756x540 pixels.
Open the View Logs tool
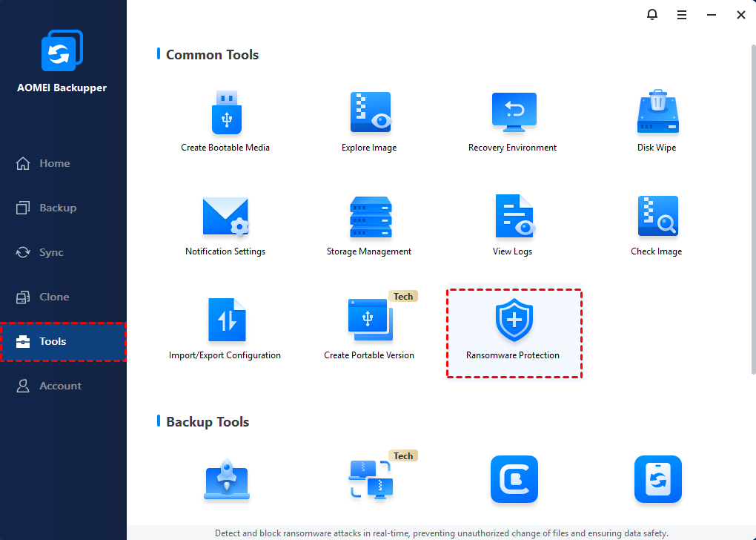point(513,225)
